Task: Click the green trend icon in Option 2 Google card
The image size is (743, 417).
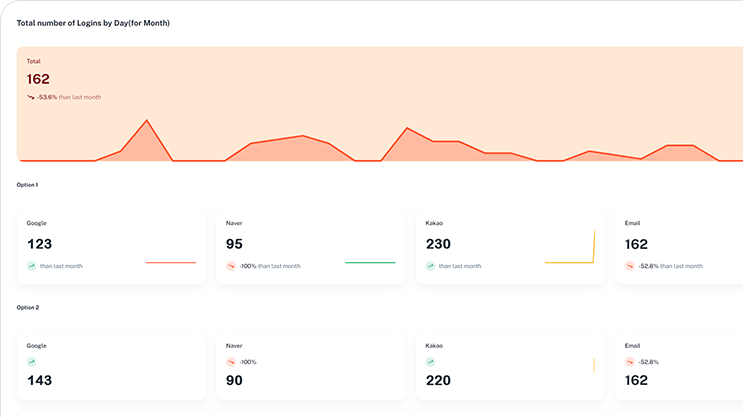Action: pyautogui.click(x=31, y=362)
